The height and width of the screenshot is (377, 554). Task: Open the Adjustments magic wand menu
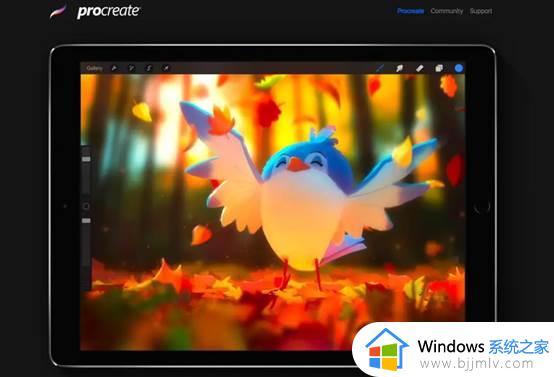131,68
